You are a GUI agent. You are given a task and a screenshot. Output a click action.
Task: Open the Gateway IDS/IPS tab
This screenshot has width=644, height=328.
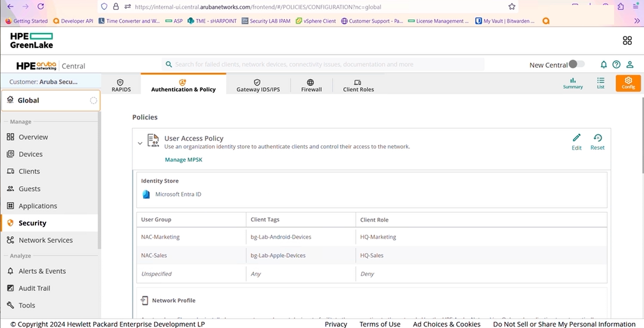click(x=258, y=85)
